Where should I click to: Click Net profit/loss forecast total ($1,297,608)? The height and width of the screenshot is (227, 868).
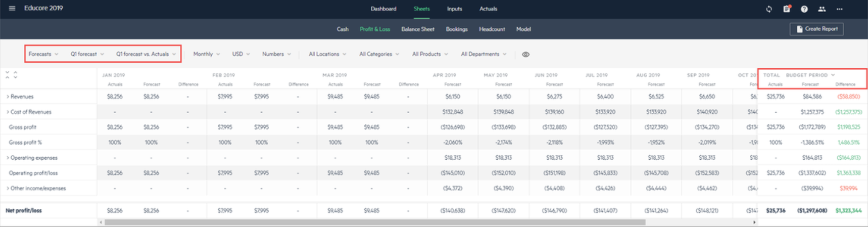[812, 210]
